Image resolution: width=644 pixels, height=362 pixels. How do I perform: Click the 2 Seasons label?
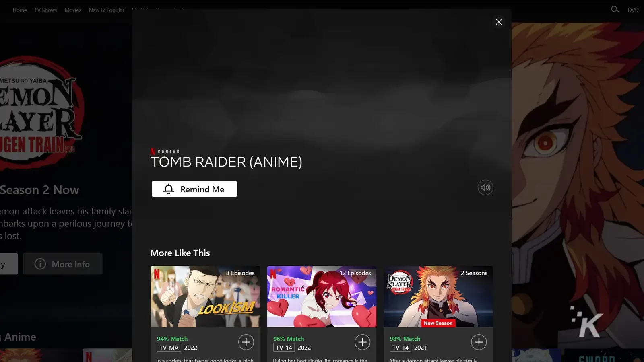tap(474, 273)
